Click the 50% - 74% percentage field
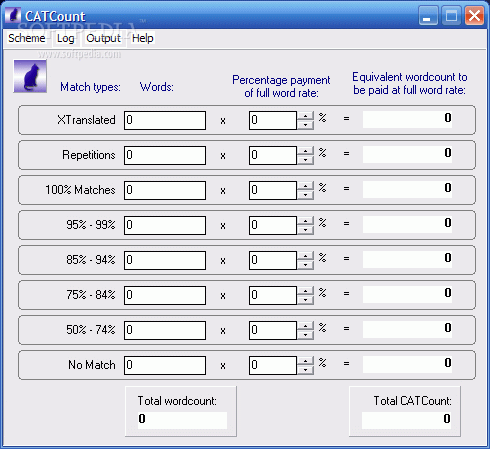 coord(273,330)
